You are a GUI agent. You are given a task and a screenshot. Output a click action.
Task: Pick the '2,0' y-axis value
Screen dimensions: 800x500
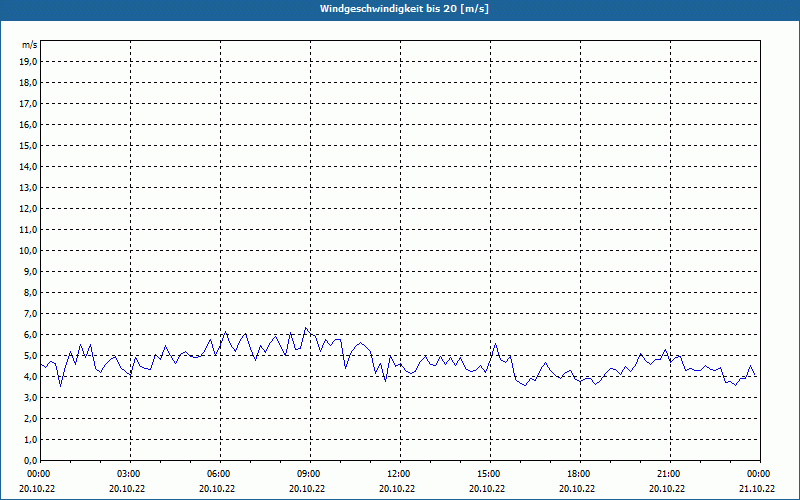pos(31,419)
